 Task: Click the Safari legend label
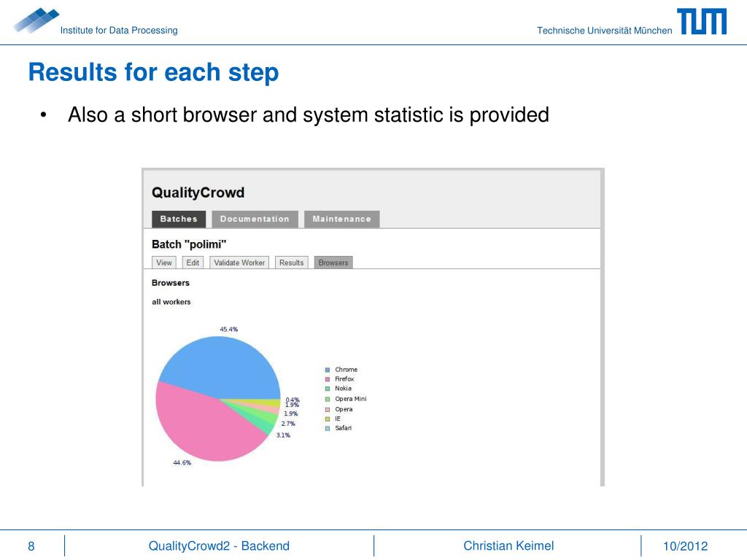343,428
